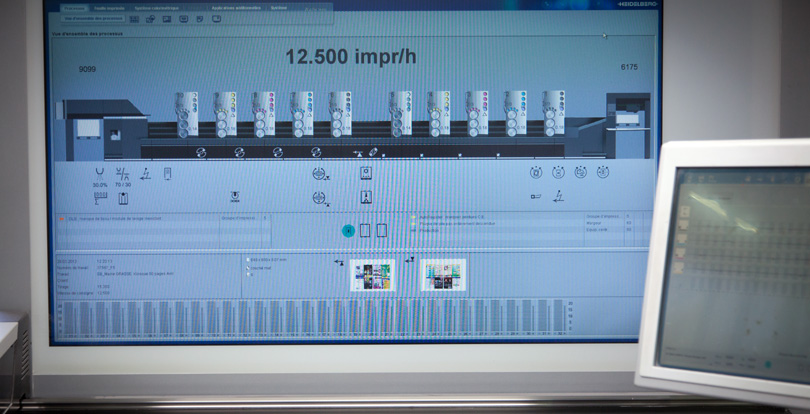
Task: Click the third round dial icon near delivery
Action: [581, 172]
